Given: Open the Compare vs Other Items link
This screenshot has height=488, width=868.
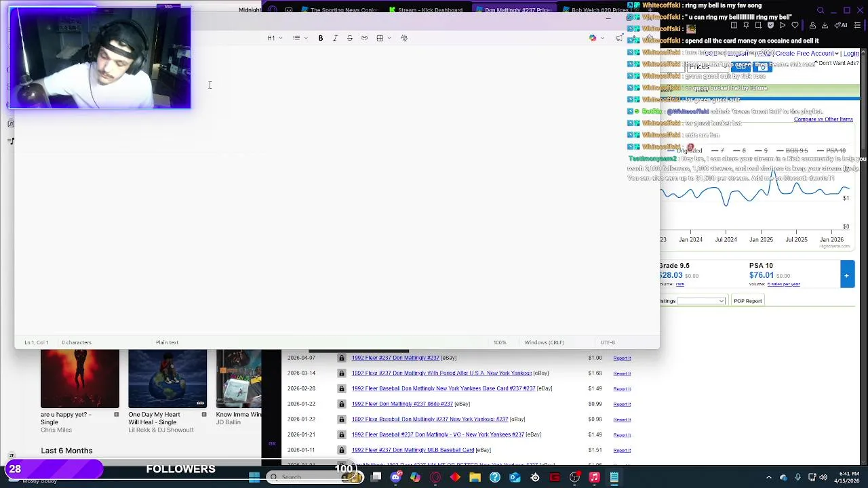Looking at the screenshot, I should coord(823,119).
